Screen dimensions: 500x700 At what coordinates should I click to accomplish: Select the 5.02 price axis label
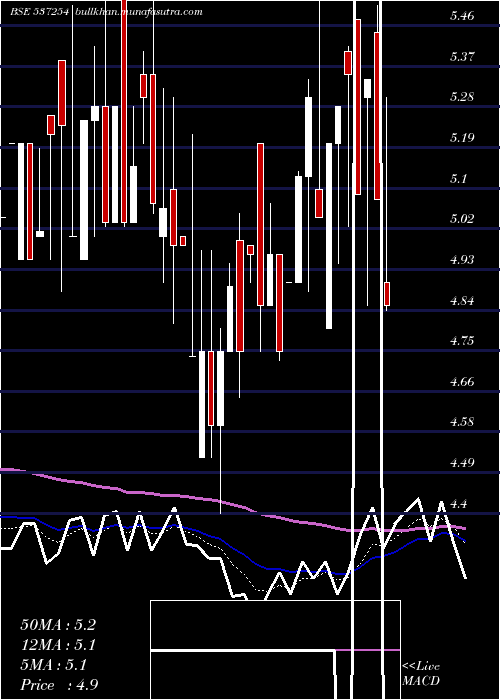(462, 219)
